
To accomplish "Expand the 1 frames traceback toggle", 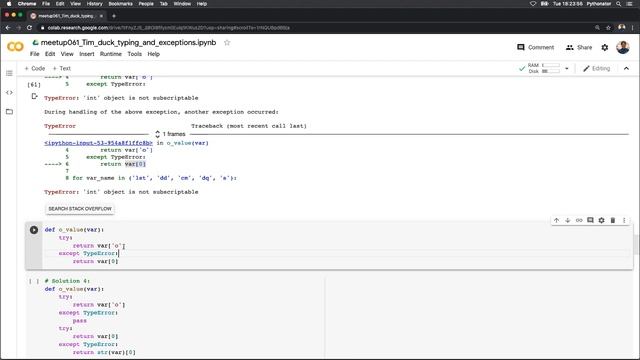I will [170, 134].
